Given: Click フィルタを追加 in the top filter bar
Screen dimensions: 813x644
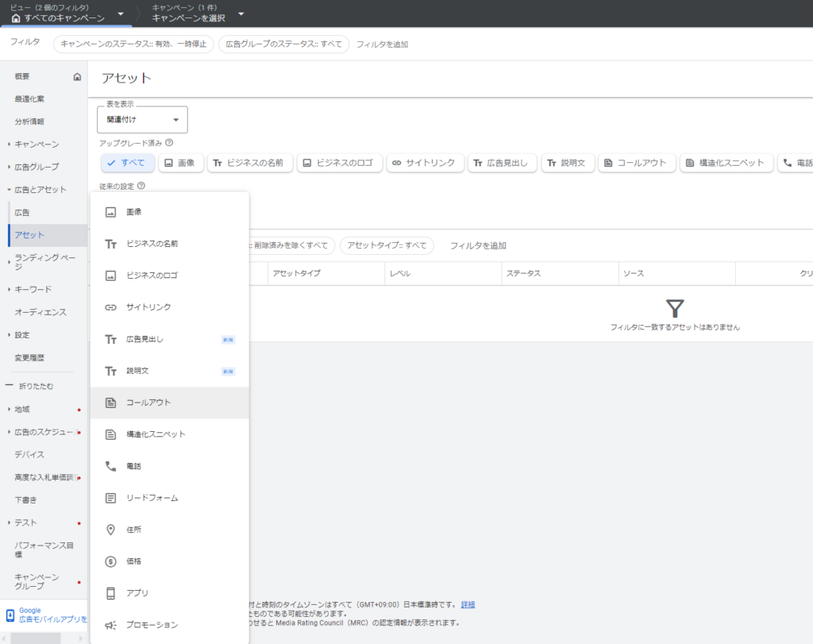Looking at the screenshot, I should (x=382, y=44).
